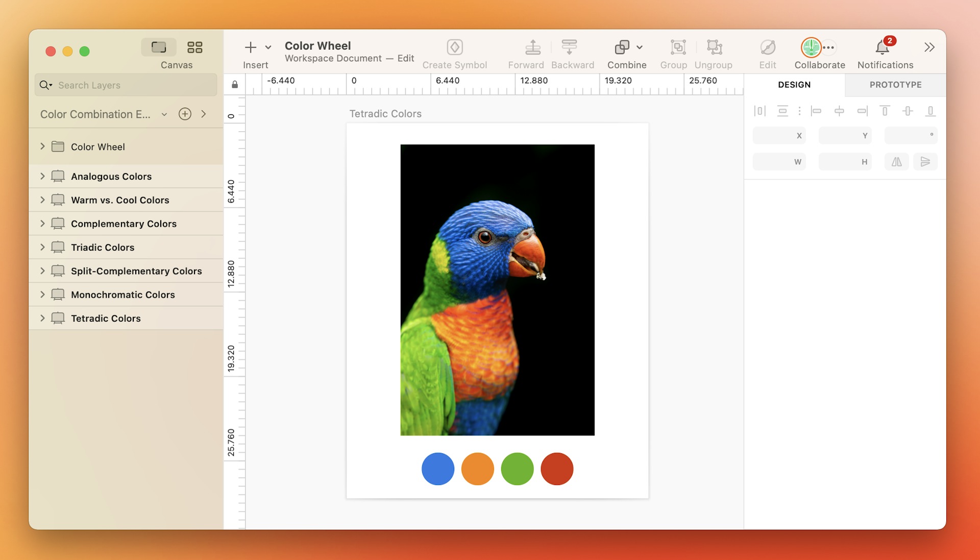This screenshot has height=560, width=980.
Task: Distribute layers vertically
Action: [782, 111]
